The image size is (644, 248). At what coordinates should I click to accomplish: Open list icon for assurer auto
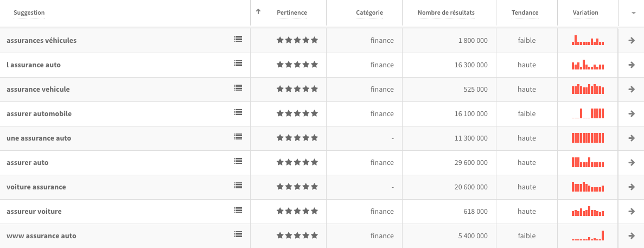(x=238, y=161)
